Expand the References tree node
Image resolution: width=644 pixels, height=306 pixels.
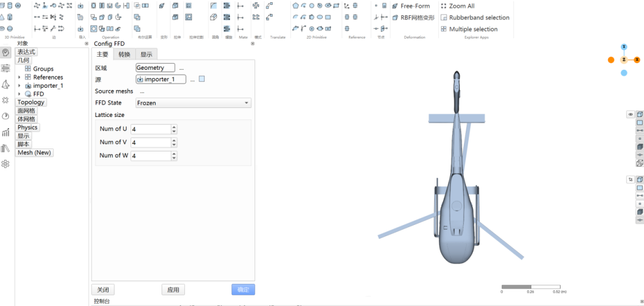tap(19, 77)
